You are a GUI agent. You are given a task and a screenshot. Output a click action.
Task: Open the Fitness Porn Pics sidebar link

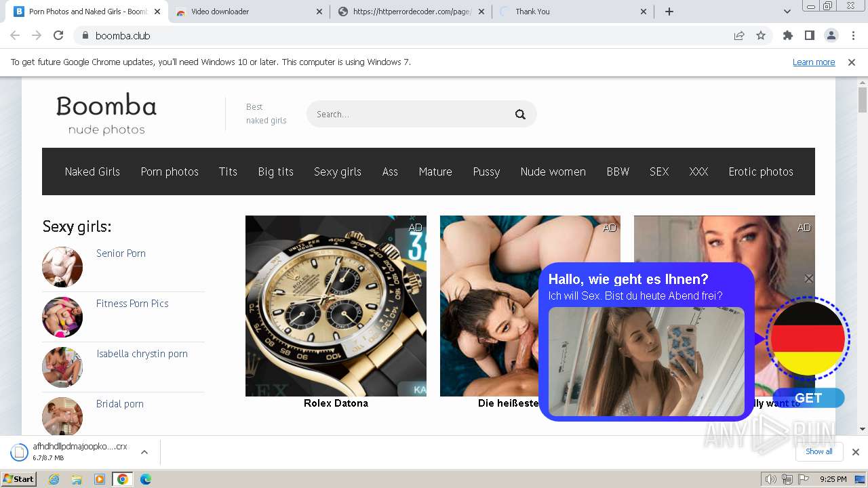click(x=132, y=304)
